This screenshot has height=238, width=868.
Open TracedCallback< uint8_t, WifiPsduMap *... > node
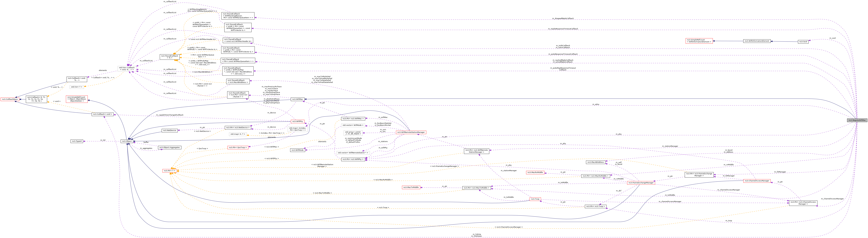pyautogui.click(x=238, y=71)
